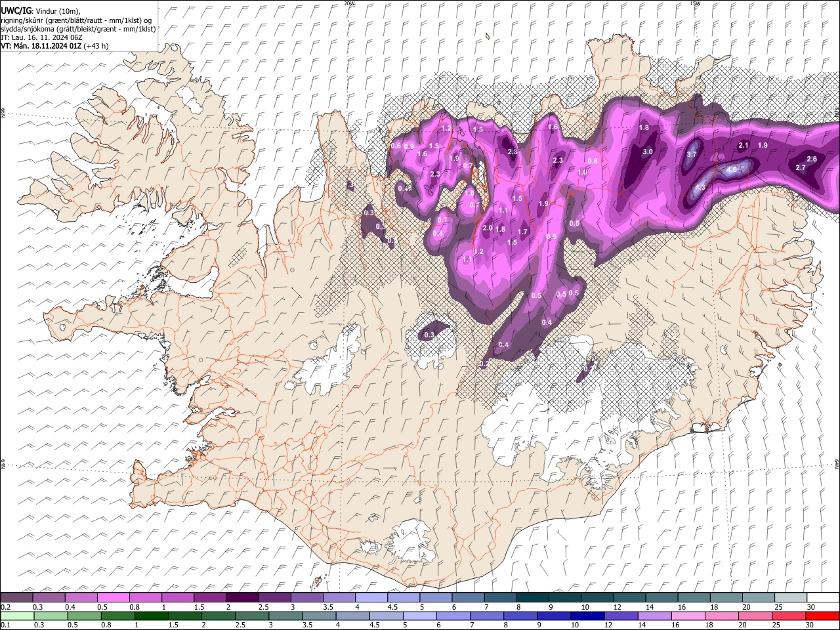Click the 15W longitude label
The height and width of the screenshot is (630, 840).
pyautogui.click(x=695, y=3)
